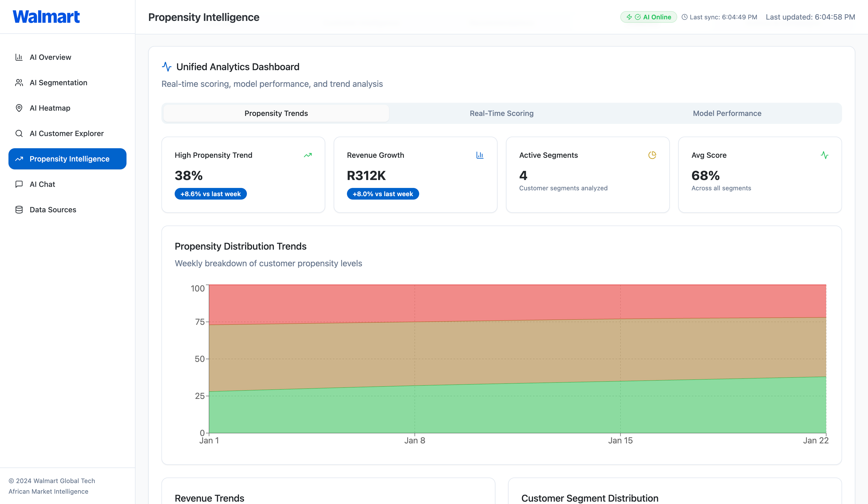Open the AI Overview page
The width and height of the screenshot is (868, 504).
click(x=67, y=57)
